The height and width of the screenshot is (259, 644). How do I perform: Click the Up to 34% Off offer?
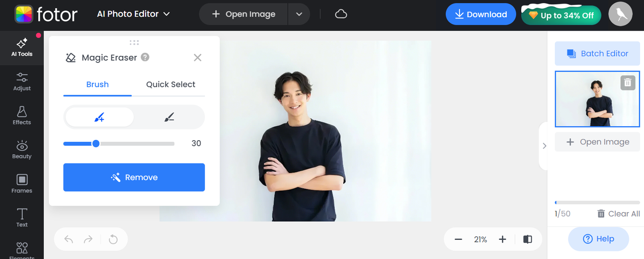[x=561, y=16]
